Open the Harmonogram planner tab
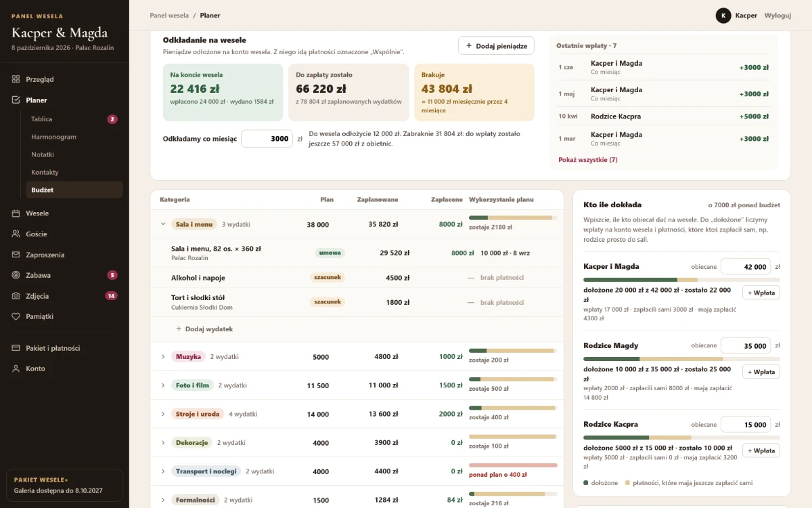This screenshot has width=812, height=508. (74, 137)
